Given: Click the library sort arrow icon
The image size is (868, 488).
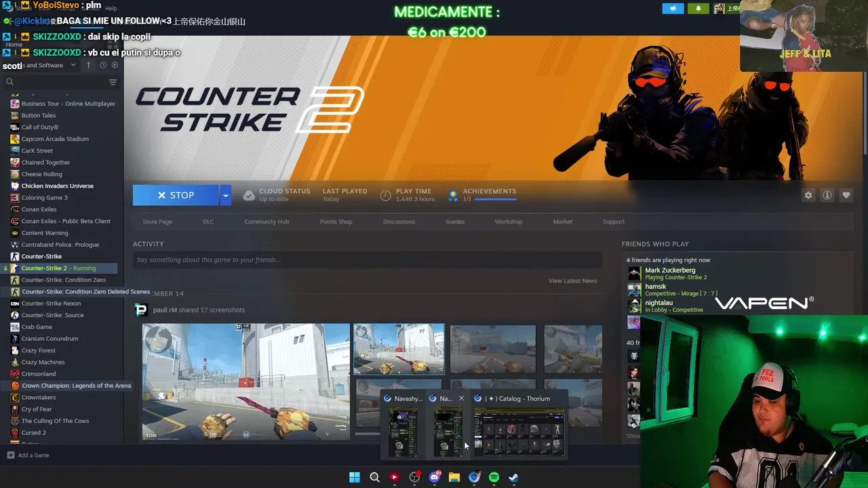Looking at the screenshot, I should 88,65.
